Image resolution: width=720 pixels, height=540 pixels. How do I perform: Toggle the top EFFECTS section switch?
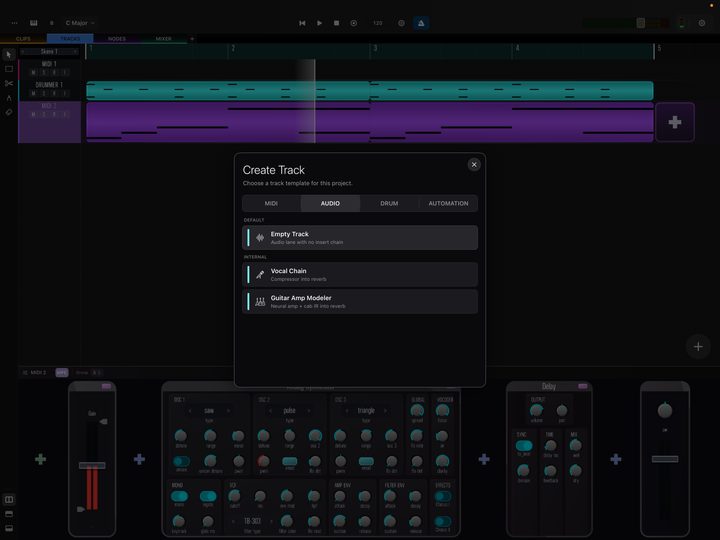pos(443,496)
